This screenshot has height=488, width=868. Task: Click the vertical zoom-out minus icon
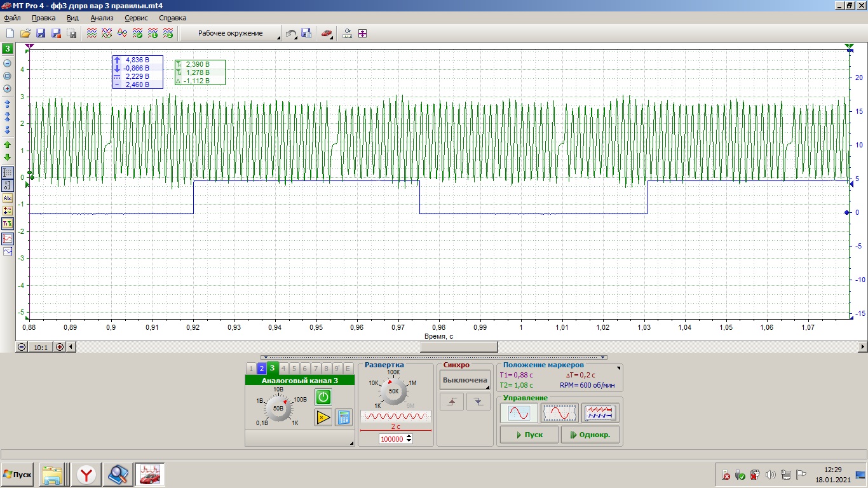pos(8,63)
